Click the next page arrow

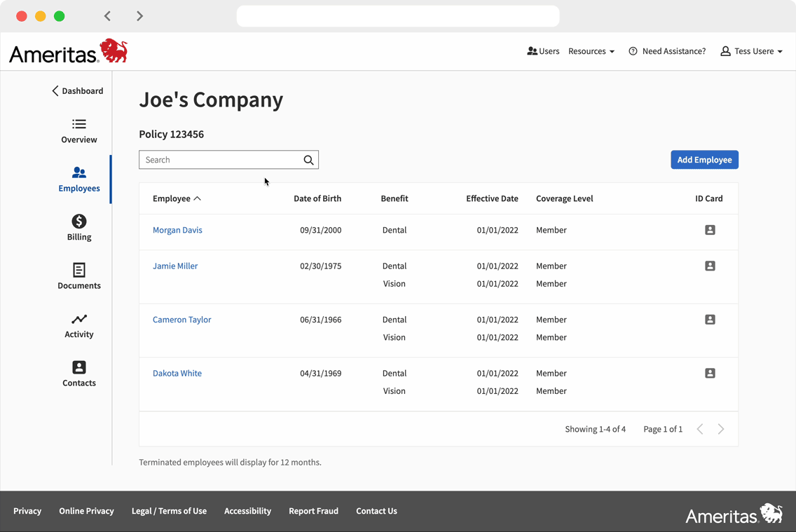[x=721, y=429]
